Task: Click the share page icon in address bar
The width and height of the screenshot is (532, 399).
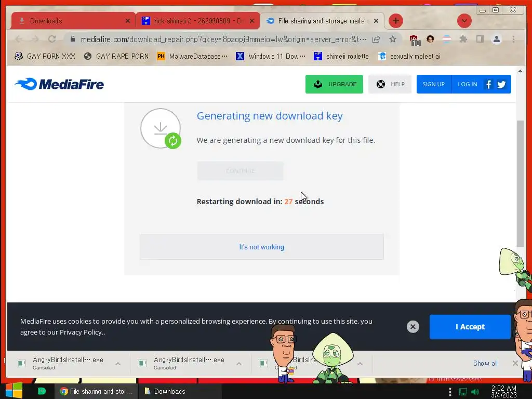Action: (376, 39)
